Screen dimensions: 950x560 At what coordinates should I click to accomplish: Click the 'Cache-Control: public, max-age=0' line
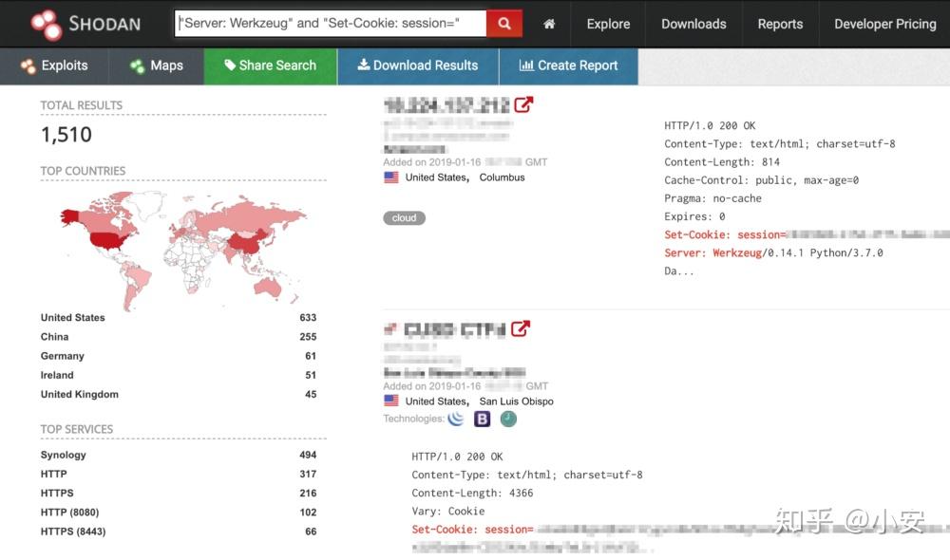pyautogui.click(x=762, y=180)
